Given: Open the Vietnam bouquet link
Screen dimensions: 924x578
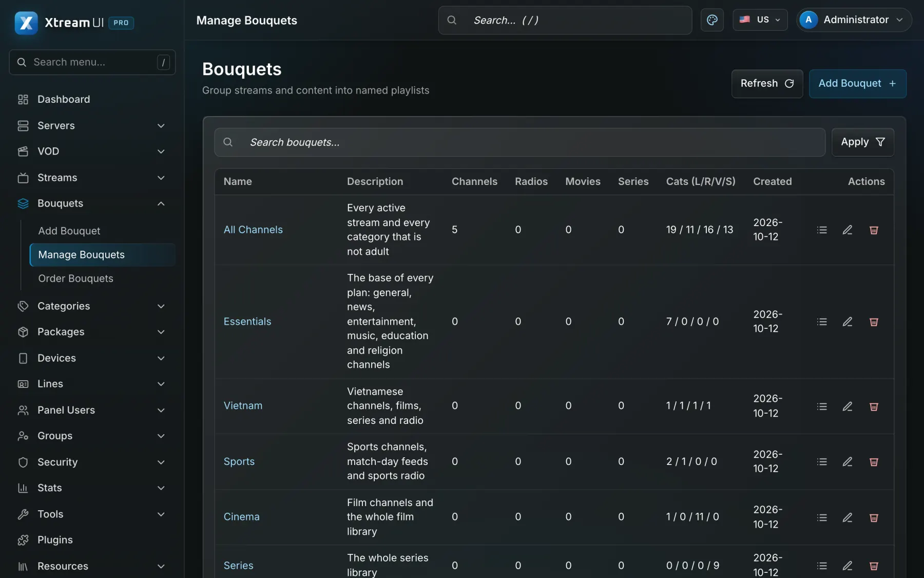Looking at the screenshot, I should click(243, 406).
